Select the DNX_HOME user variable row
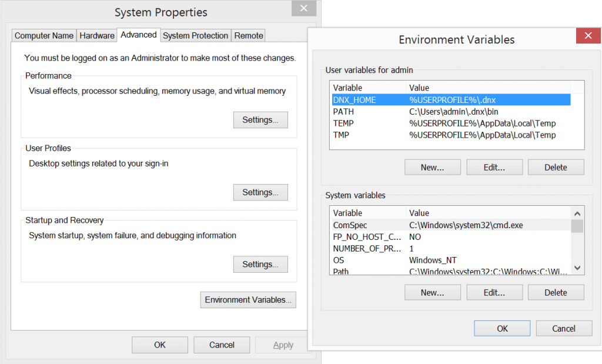This screenshot has width=602, height=364. click(x=451, y=100)
